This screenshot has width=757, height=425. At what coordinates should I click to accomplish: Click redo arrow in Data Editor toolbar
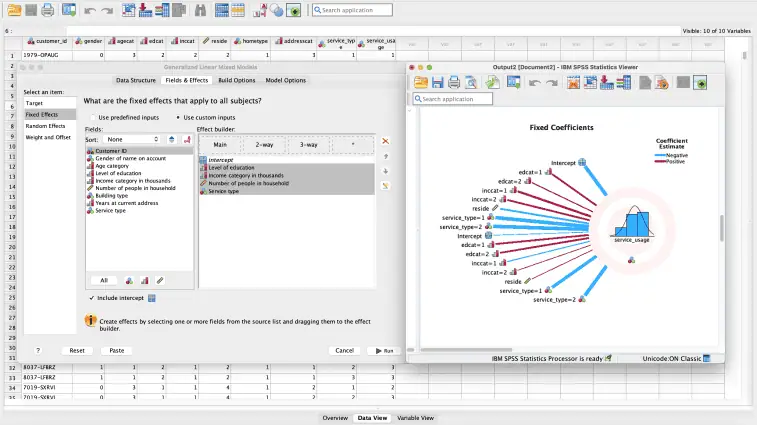[107, 10]
